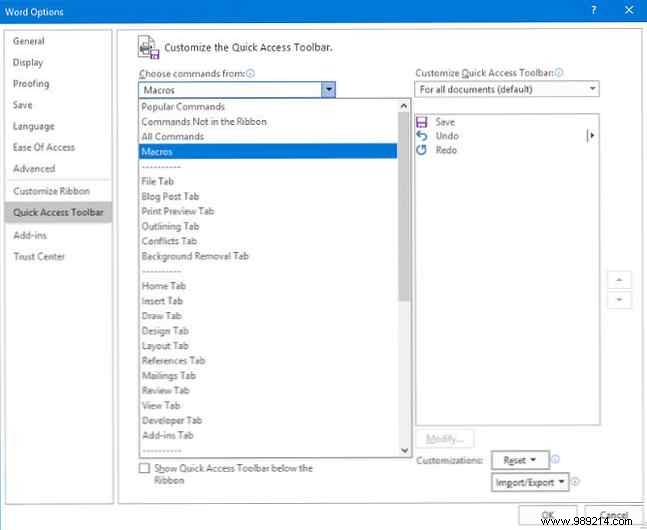Viewport: 647px width, 530px height.
Task: Open the Display options category
Action: point(59,63)
